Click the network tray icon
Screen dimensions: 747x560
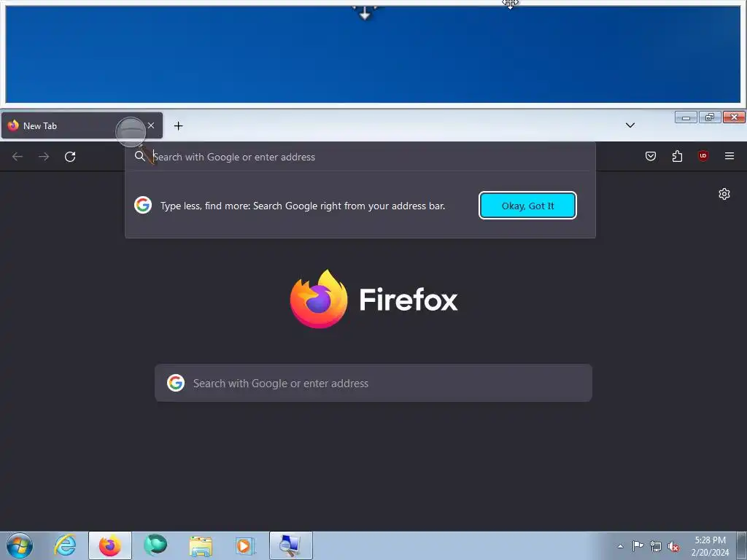click(x=656, y=546)
